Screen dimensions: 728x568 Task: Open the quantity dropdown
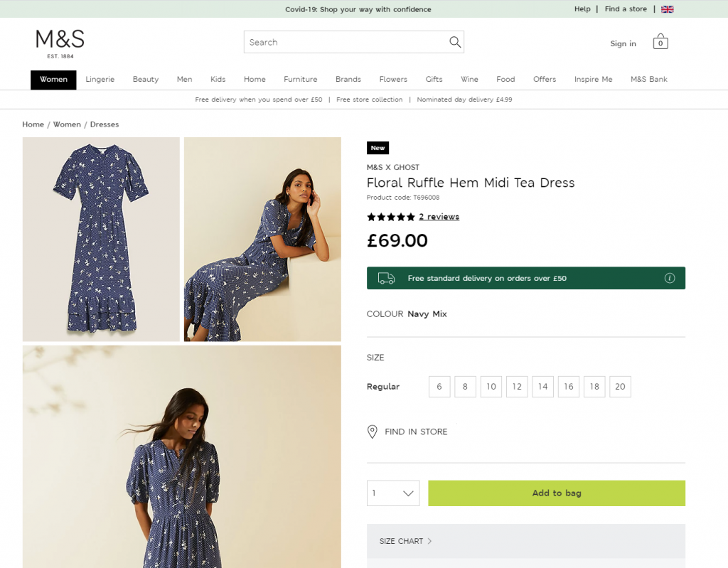[x=393, y=493]
